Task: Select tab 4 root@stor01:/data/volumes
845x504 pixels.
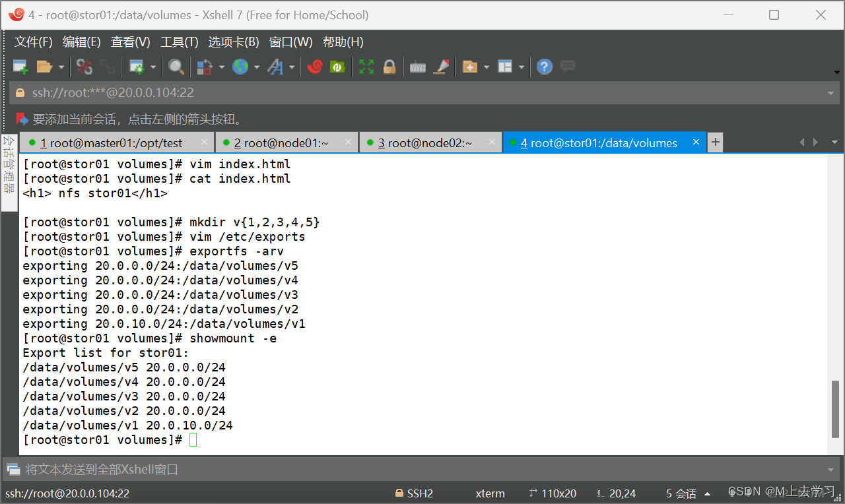Action: [604, 142]
